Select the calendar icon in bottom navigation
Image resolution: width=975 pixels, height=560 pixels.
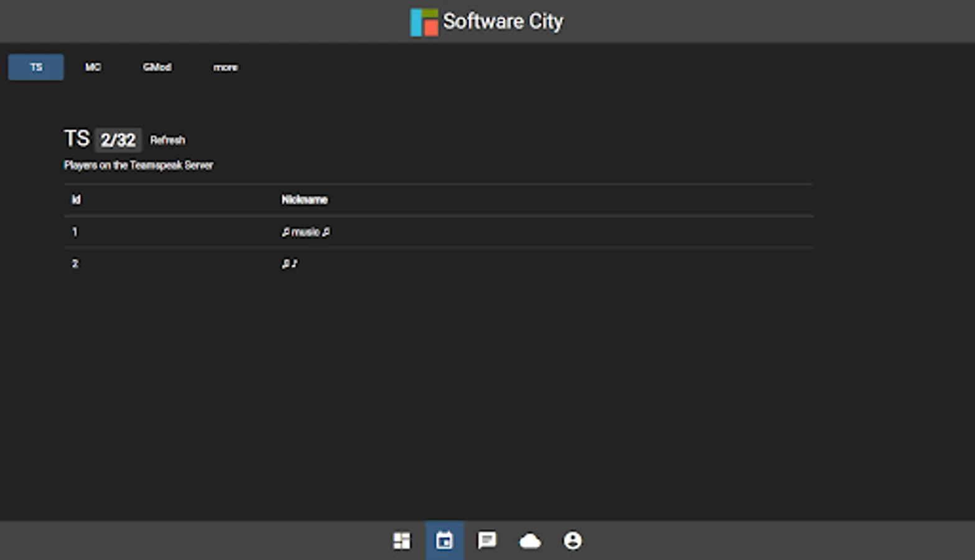coord(444,540)
